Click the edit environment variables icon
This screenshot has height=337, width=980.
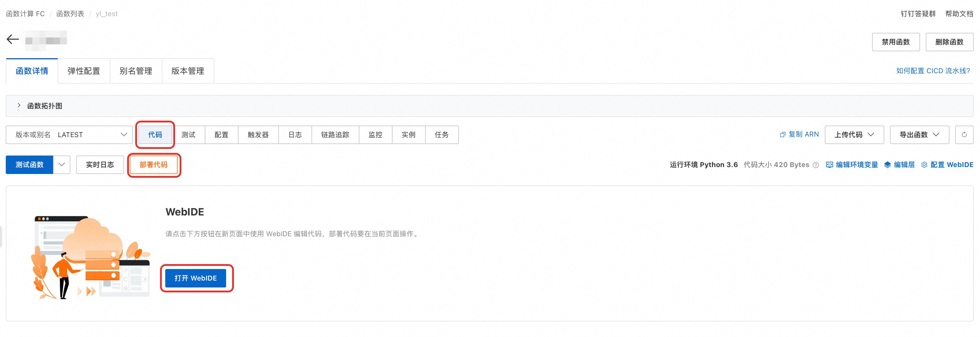[x=829, y=165]
